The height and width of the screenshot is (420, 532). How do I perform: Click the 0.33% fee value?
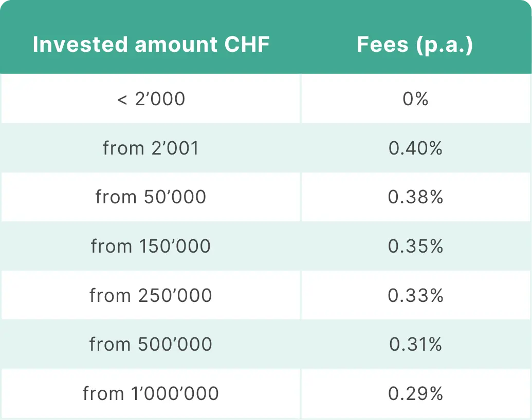(415, 296)
